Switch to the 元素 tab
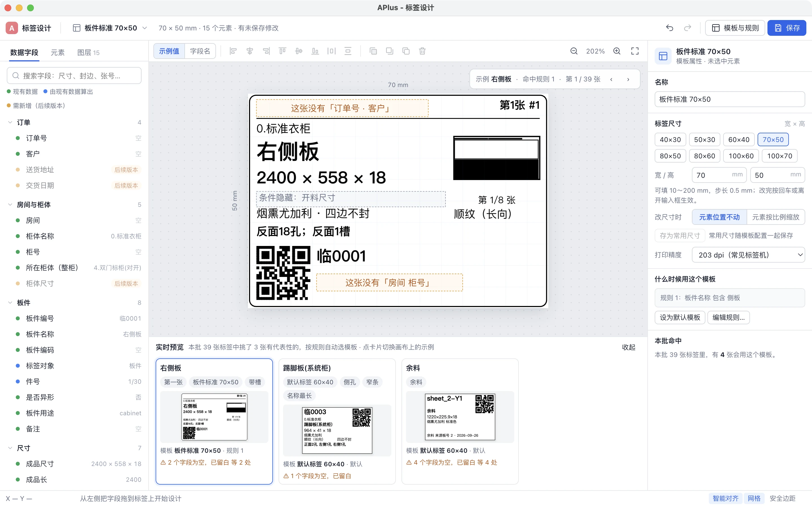 pyautogui.click(x=58, y=52)
